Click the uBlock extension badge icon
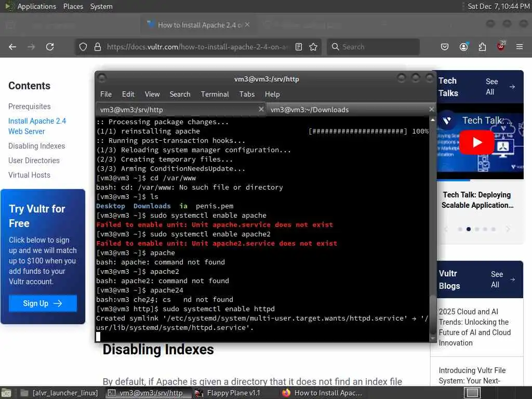This screenshot has width=532, height=399. tap(501, 46)
